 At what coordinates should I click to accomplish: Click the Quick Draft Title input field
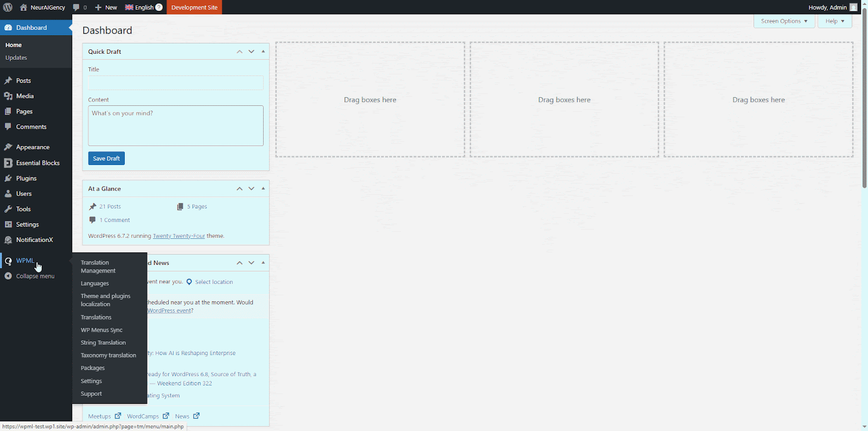pos(176,83)
